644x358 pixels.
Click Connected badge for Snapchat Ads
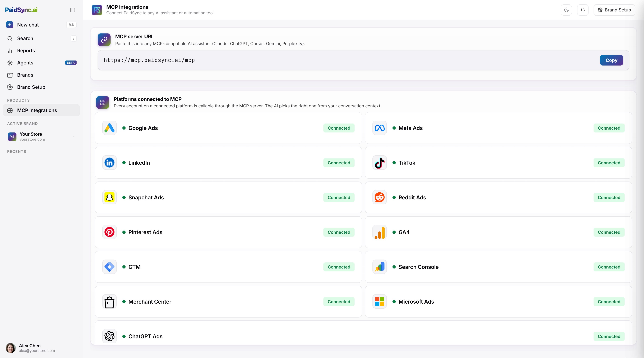[339, 197]
